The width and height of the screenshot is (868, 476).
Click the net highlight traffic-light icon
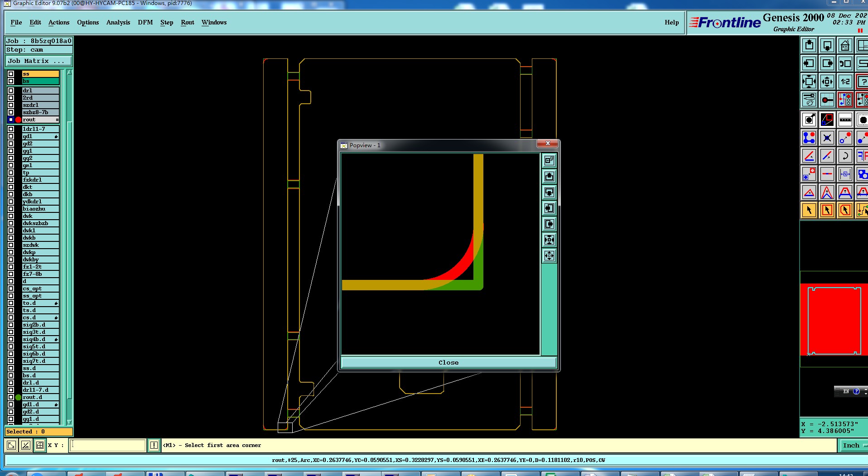(x=845, y=100)
